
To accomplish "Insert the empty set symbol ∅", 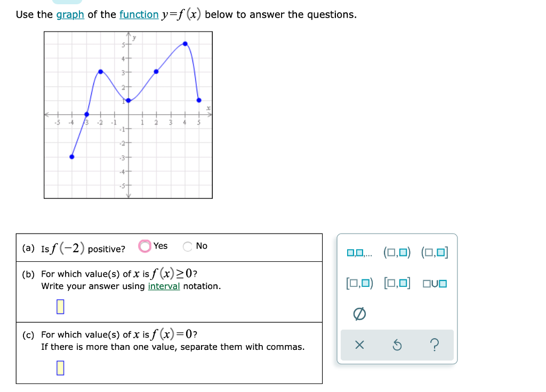I will click(360, 314).
